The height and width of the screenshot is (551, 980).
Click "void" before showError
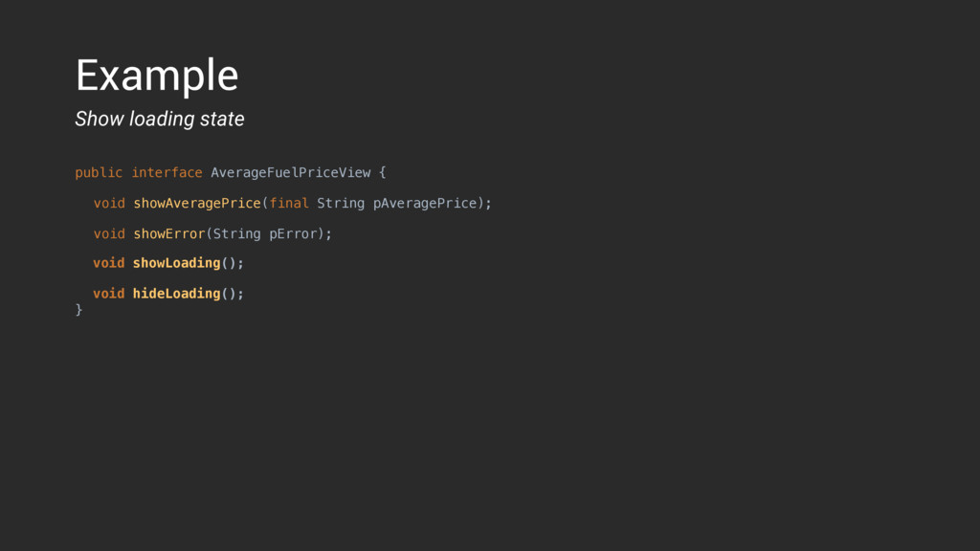coord(109,233)
